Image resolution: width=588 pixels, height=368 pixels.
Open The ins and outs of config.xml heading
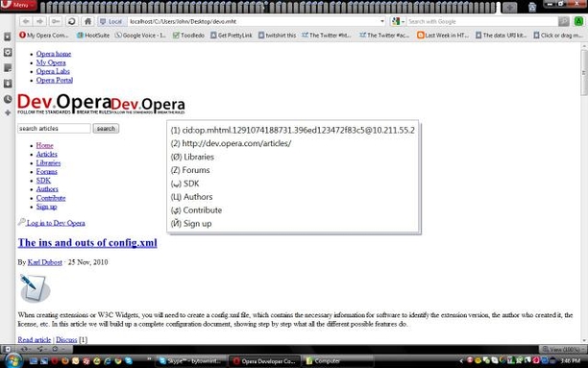pos(87,243)
